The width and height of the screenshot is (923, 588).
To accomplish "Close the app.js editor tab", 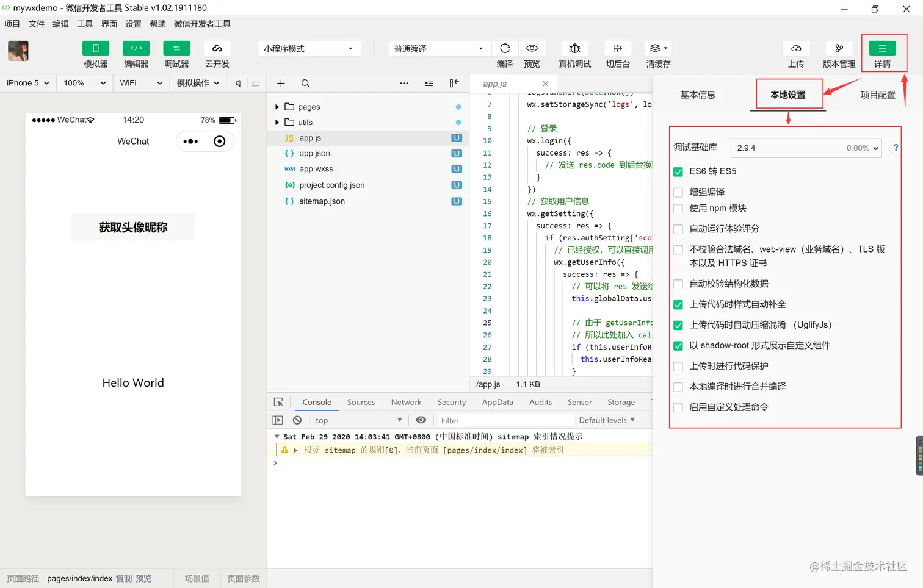I will (x=545, y=84).
